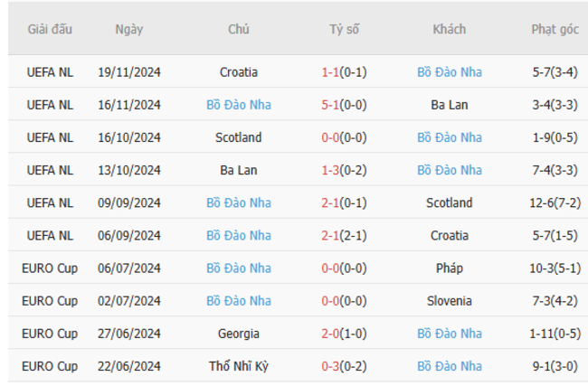This screenshot has width=588, height=386.
Task: Select the date 13/10/2024
Action: click(129, 170)
